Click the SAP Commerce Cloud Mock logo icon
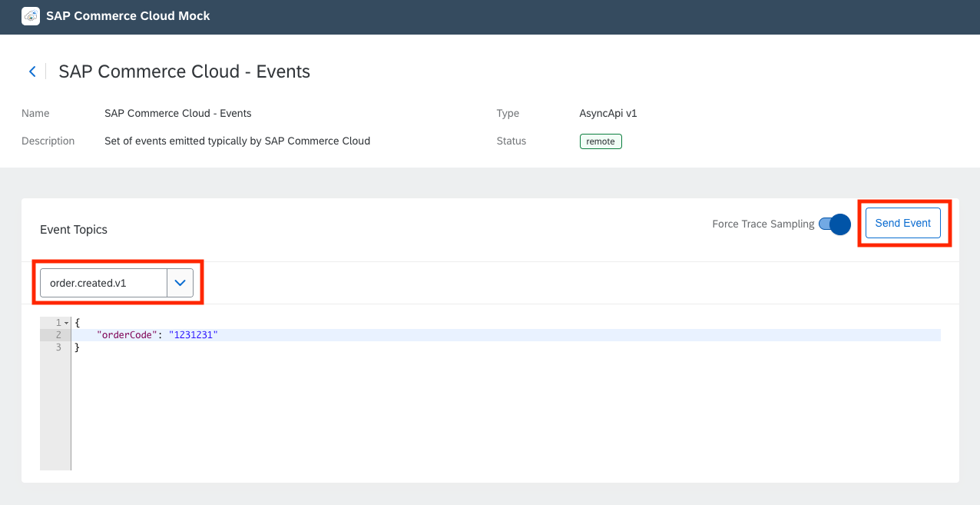This screenshot has height=505, width=980. coord(31,15)
